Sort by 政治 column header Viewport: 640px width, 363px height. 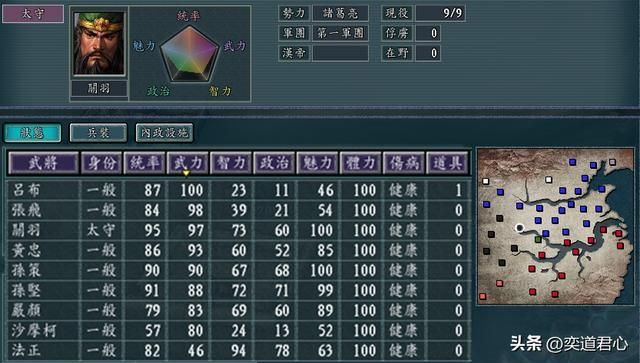pyautogui.click(x=274, y=163)
